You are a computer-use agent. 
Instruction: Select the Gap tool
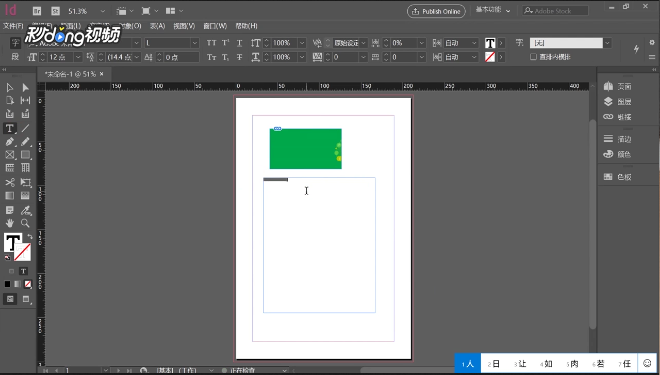pos(25,100)
